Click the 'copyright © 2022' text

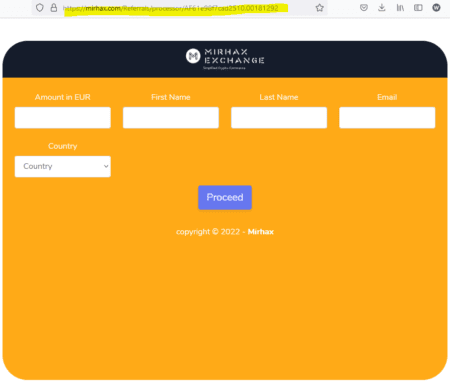[x=208, y=232]
